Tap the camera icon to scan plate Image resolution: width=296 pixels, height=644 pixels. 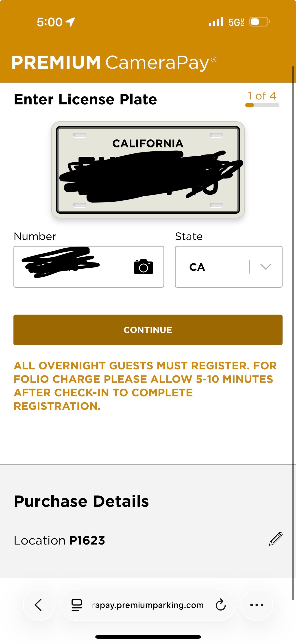143,267
